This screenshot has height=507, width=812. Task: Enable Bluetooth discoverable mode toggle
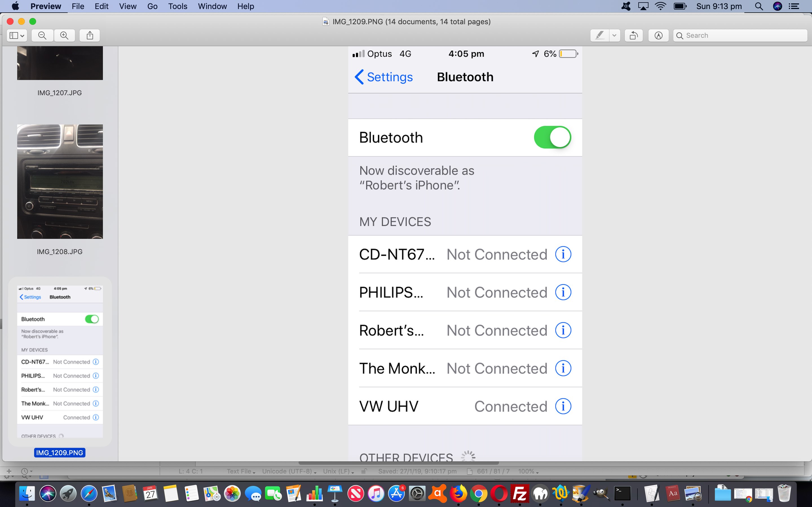click(x=551, y=137)
